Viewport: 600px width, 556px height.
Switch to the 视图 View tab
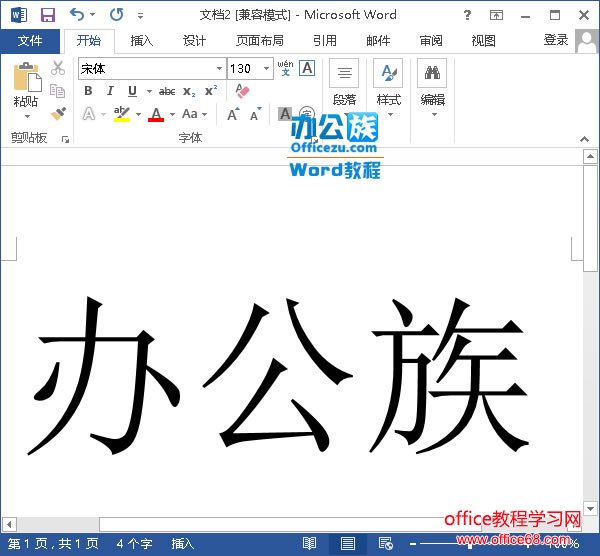click(483, 41)
